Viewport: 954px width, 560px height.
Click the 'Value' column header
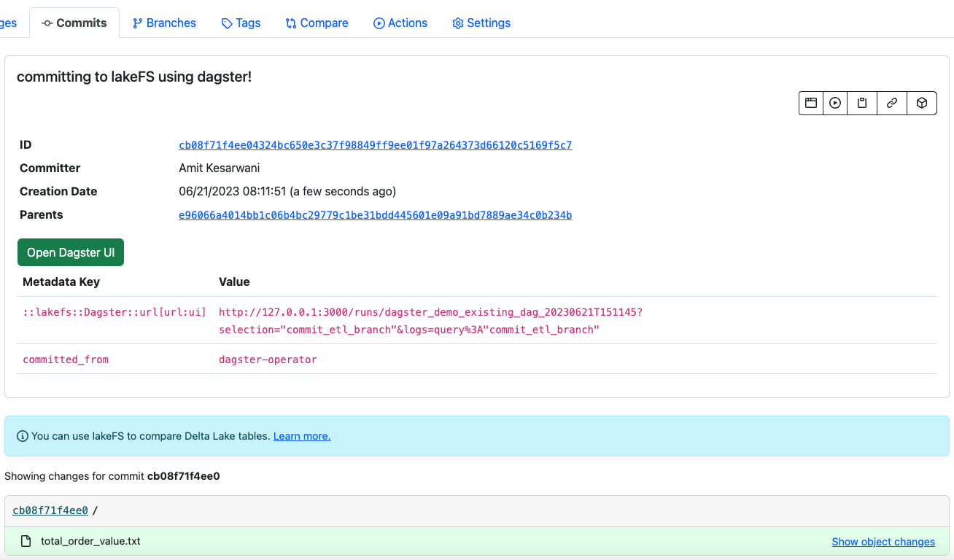pos(234,281)
